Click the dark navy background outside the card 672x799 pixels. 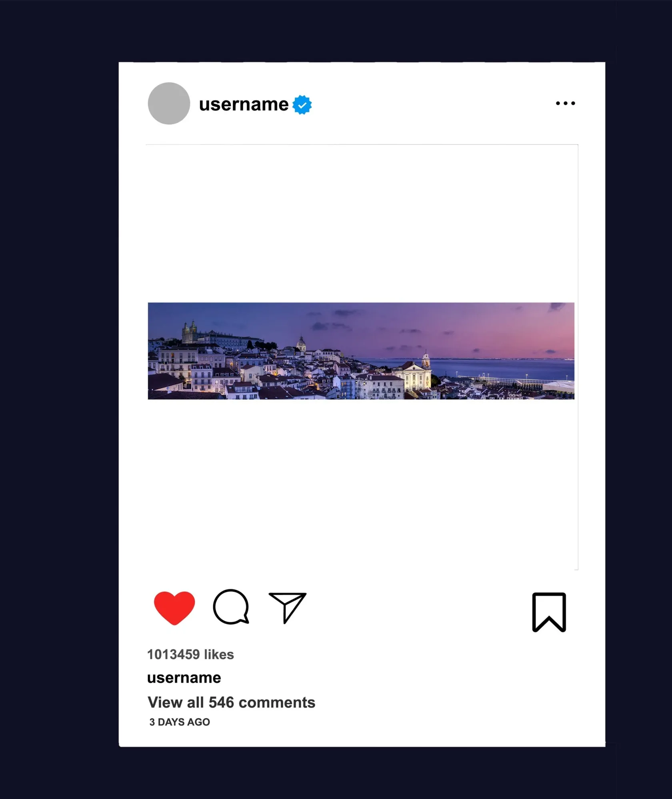click(59, 400)
